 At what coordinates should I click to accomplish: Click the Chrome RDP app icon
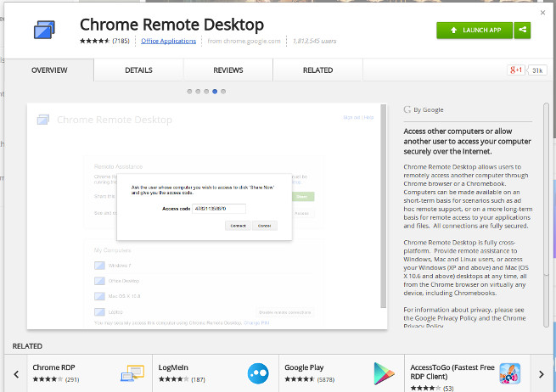(132, 372)
